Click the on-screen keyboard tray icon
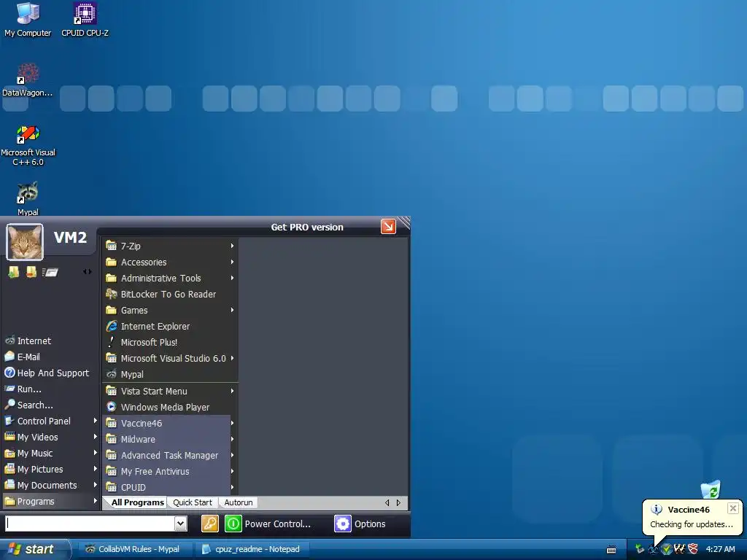747x560 pixels. (612, 550)
